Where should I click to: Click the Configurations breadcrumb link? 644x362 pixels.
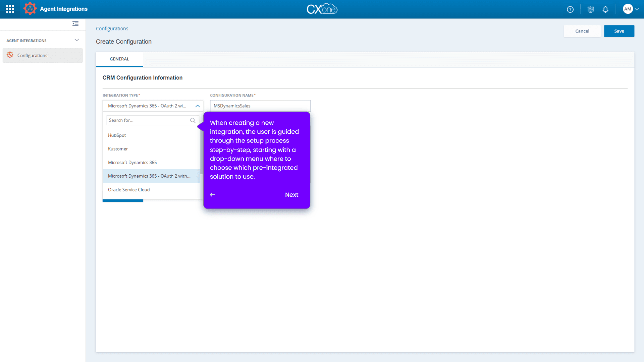tap(112, 28)
